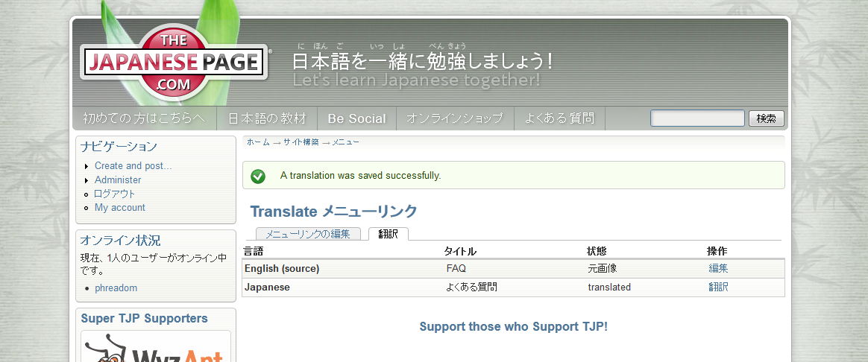
Task: Open 初めての方はこちらへ menu item
Action: [144, 118]
